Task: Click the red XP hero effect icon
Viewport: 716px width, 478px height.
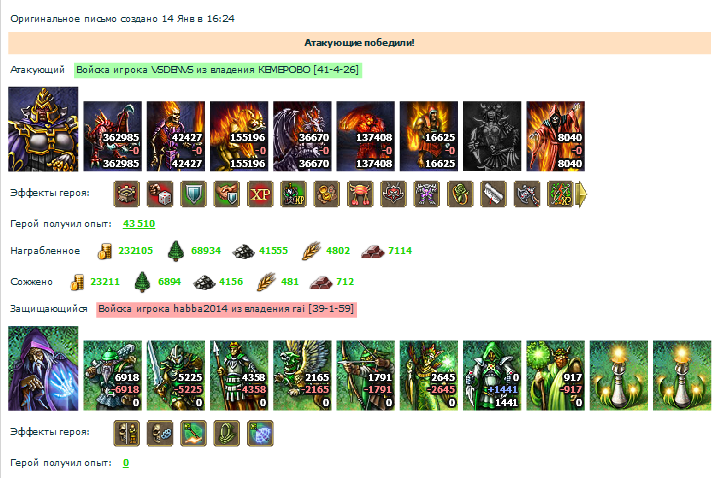Action: click(260, 194)
